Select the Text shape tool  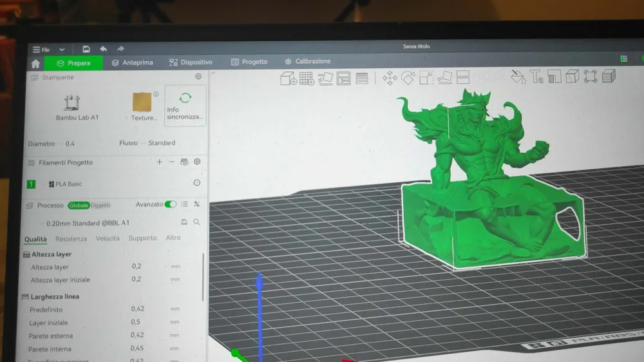(536, 77)
